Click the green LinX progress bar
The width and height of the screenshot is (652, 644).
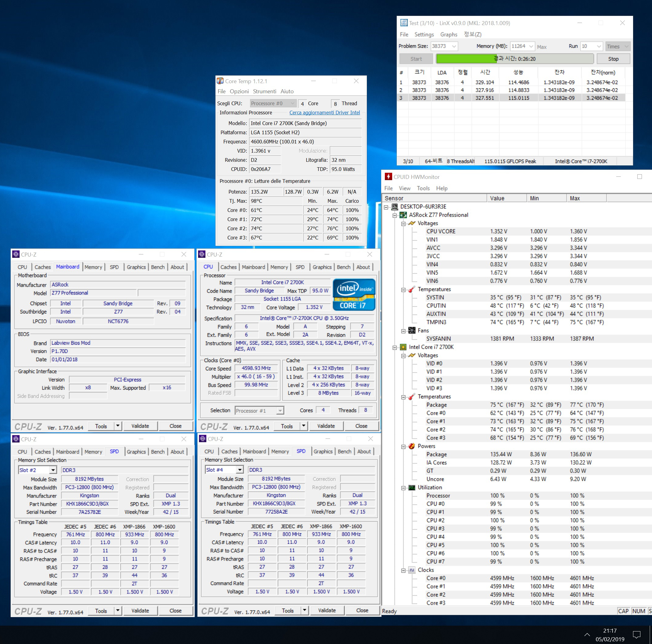466,59
